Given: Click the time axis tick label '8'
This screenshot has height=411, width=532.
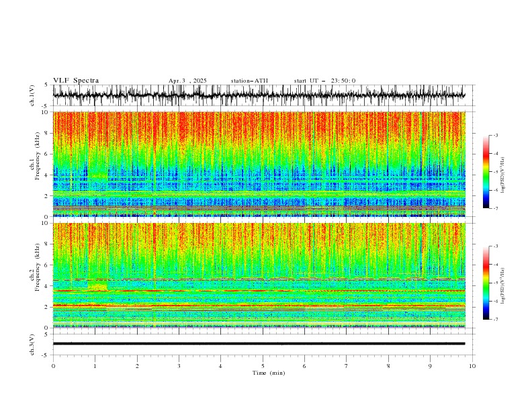Looking at the screenshot, I should pyautogui.click(x=388, y=366).
